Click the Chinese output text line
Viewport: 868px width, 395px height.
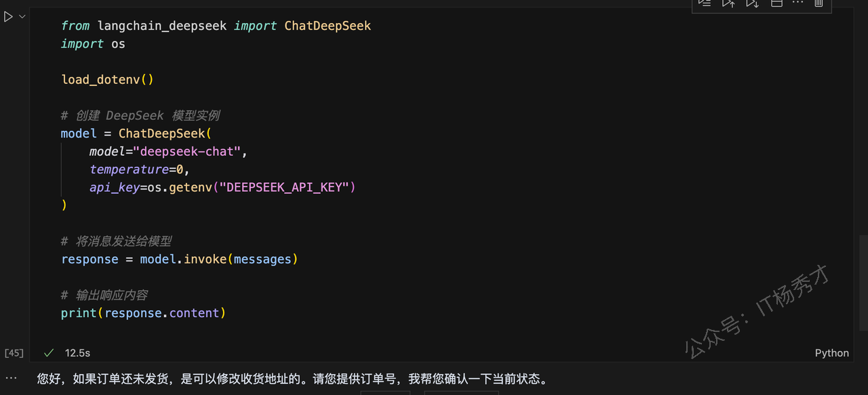(x=292, y=379)
